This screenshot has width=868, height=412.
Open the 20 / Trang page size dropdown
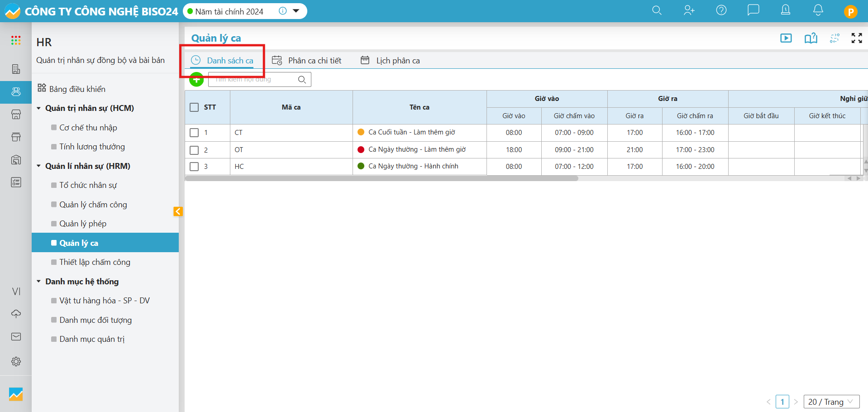point(831,402)
